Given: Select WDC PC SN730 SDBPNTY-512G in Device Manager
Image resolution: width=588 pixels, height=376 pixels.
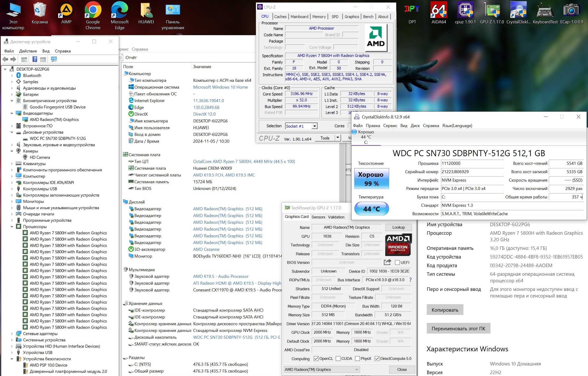Looking at the screenshot, I should [x=58, y=138].
